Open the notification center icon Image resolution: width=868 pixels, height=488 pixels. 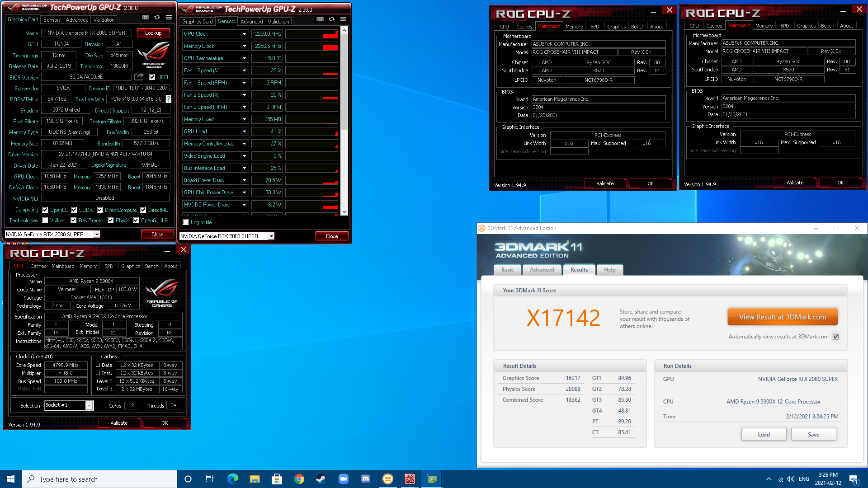[x=854, y=479]
